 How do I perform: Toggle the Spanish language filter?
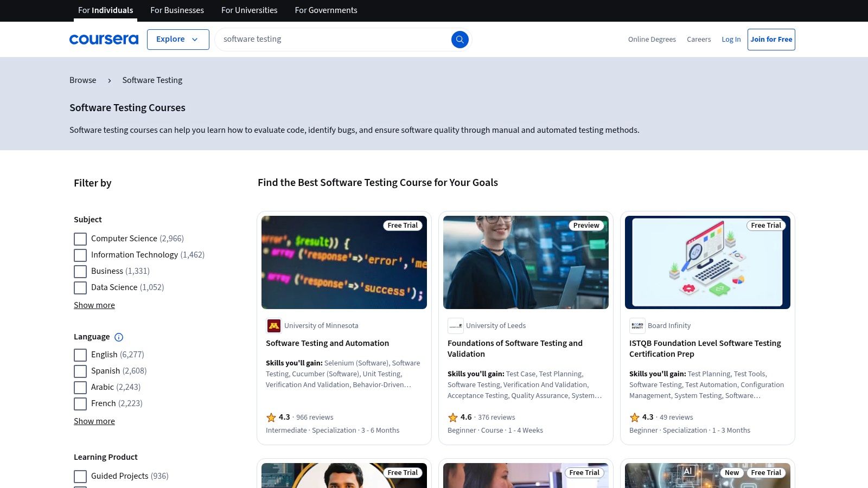click(80, 371)
